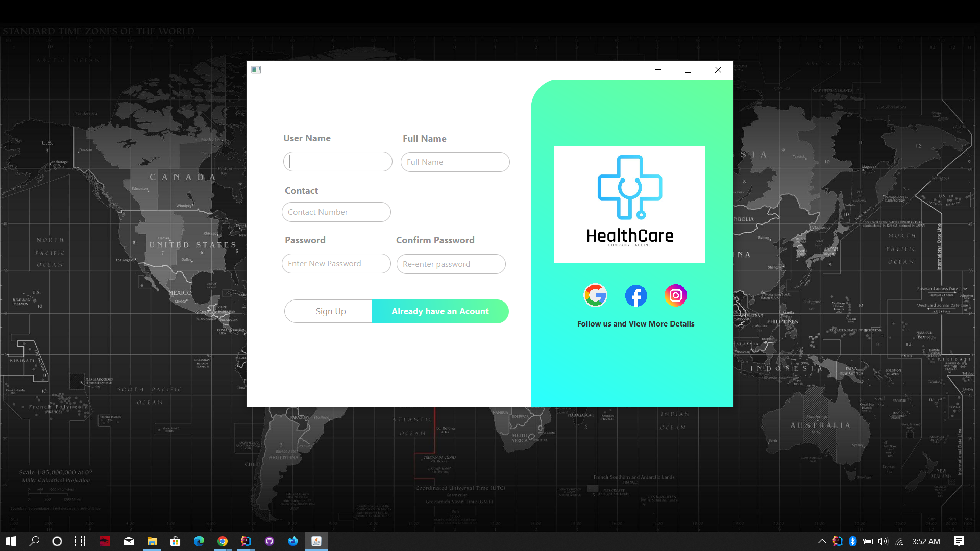Screen dimensions: 980x551
Task: Launch Google Chrome from the taskbar
Action: (x=223, y=541)
